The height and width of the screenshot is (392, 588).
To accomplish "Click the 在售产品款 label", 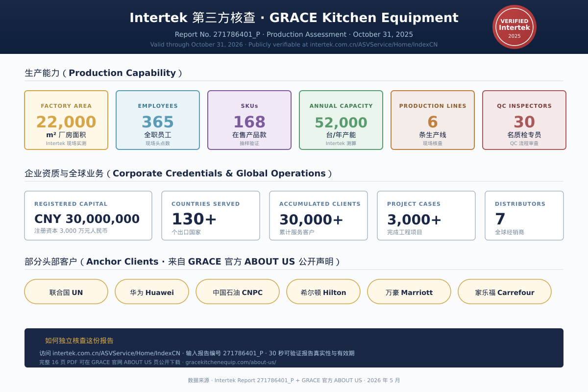I will point(249,135).
